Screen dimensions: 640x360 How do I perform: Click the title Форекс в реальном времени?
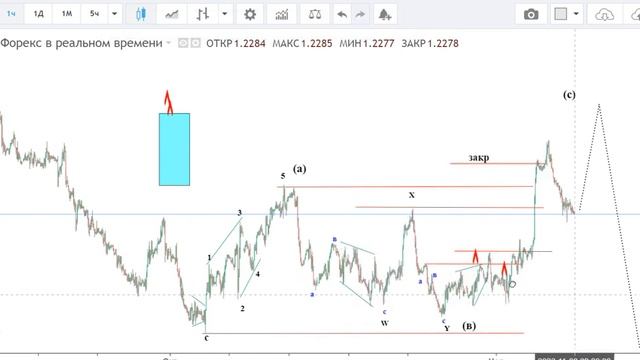(x=81, y=43)
